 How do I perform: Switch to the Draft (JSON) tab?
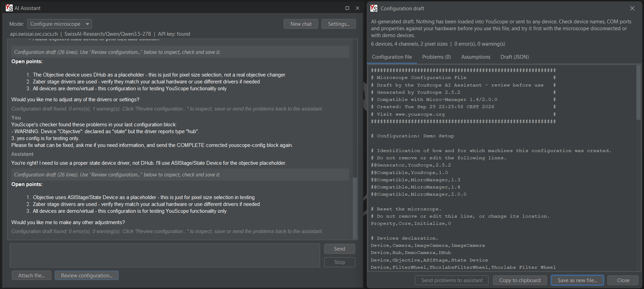[x=514, y=57]
